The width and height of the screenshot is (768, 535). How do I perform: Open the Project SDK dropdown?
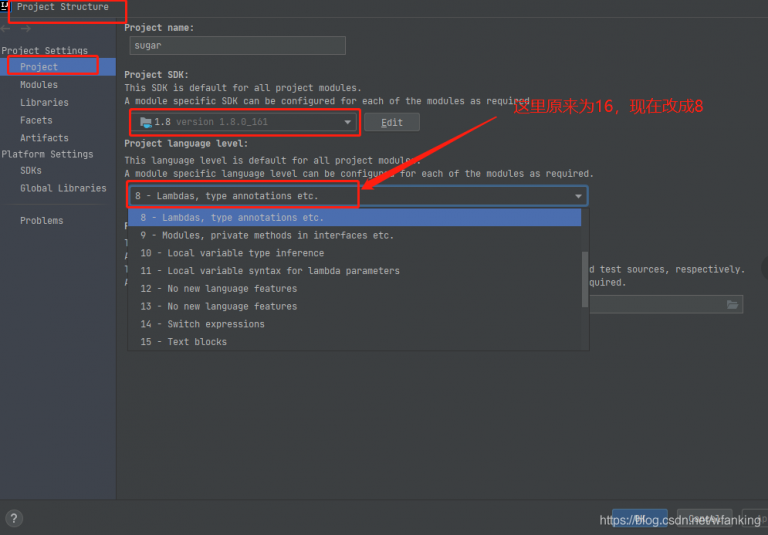click(246, 122)
